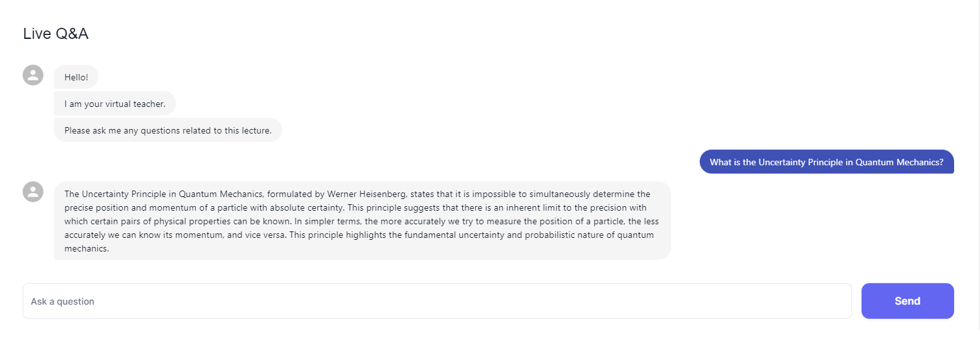Image resolution: width=980 pixels, height=339 pixels.
Task: Click the words virtual teacher in the greeting
Action: click(x=136, y=104)
